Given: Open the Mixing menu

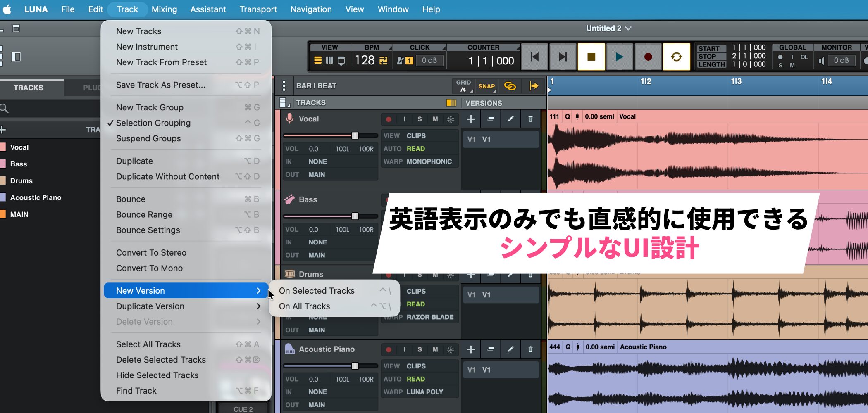Looking at the screenshot, I should 164,9.
